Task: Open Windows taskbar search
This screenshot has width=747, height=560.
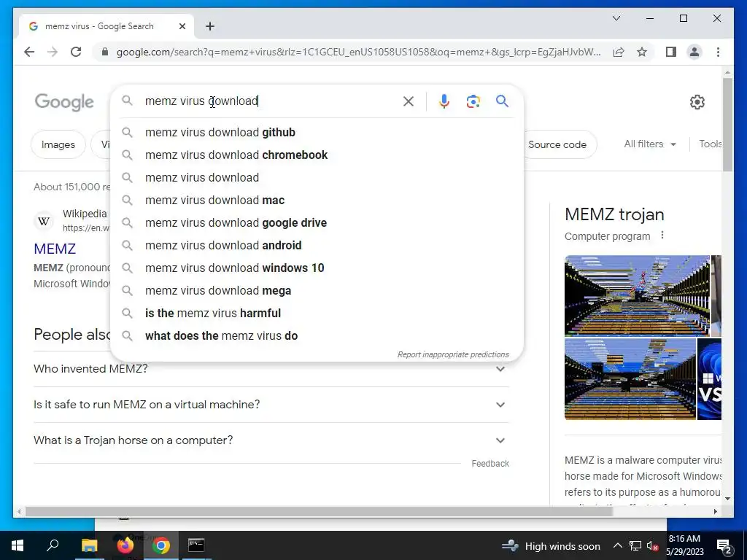Action: click(53, 545)
